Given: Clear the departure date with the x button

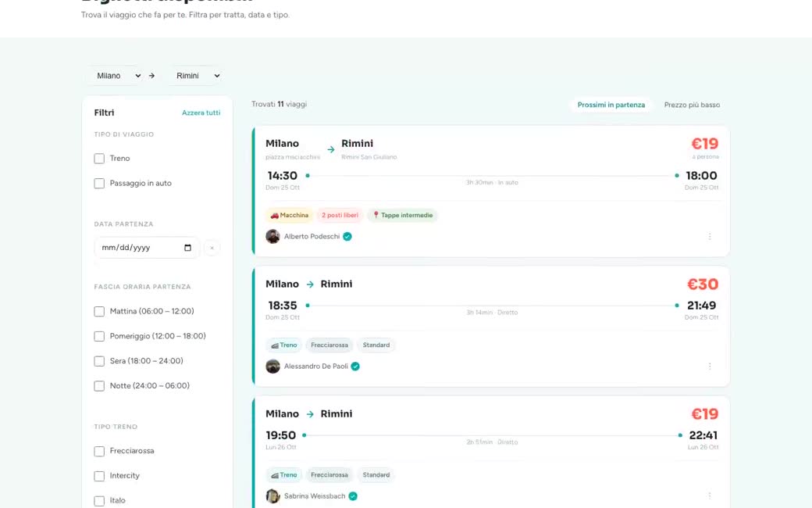Looking at the screenshot, I should pos(212,248).
